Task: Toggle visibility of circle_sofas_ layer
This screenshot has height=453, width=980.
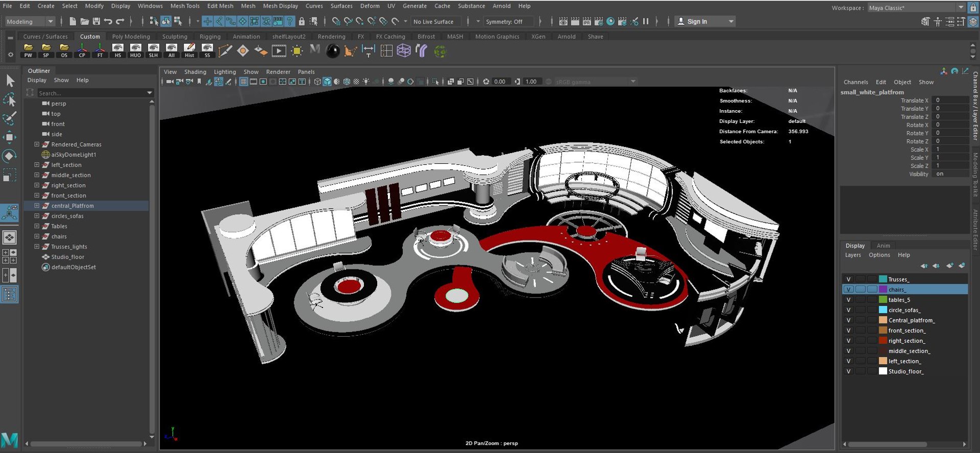Action: [848, 310]
